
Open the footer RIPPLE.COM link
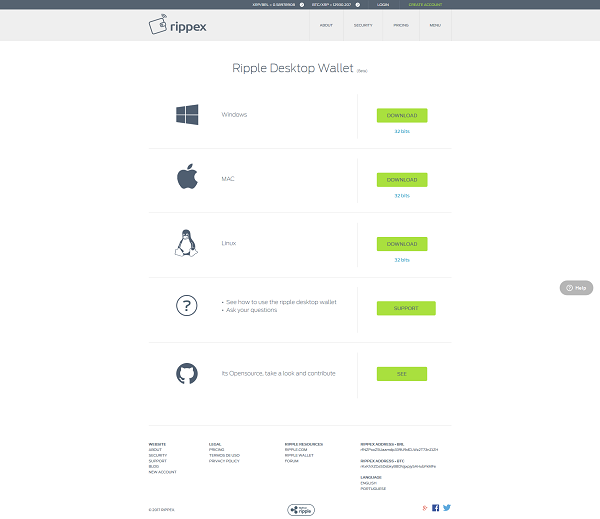click(x=296, y=450)
